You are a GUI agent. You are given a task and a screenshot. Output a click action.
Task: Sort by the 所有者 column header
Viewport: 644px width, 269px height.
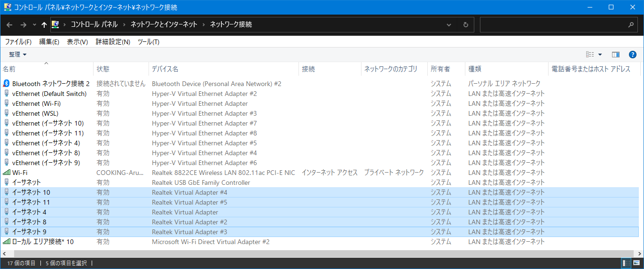coord(446,69)
